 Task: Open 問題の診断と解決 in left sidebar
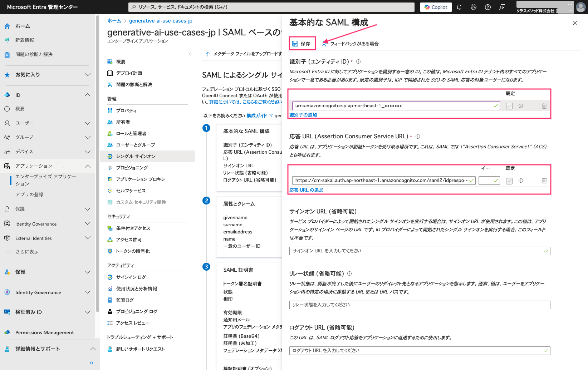34,55
